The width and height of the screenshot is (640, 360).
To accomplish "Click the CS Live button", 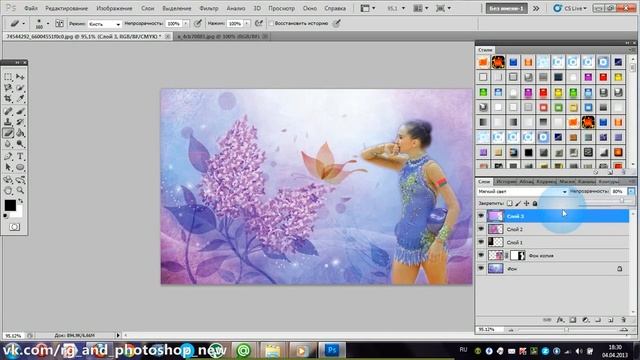I will click(x=570, y=8).
